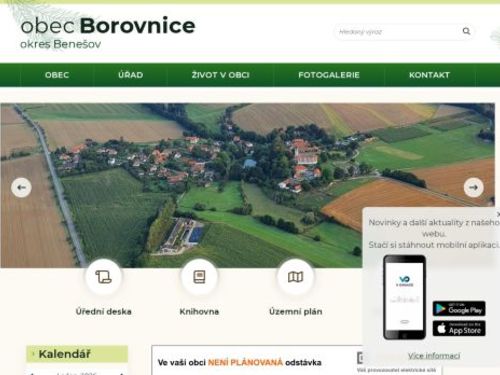Open the Více informací link

(x=434, y=356)
